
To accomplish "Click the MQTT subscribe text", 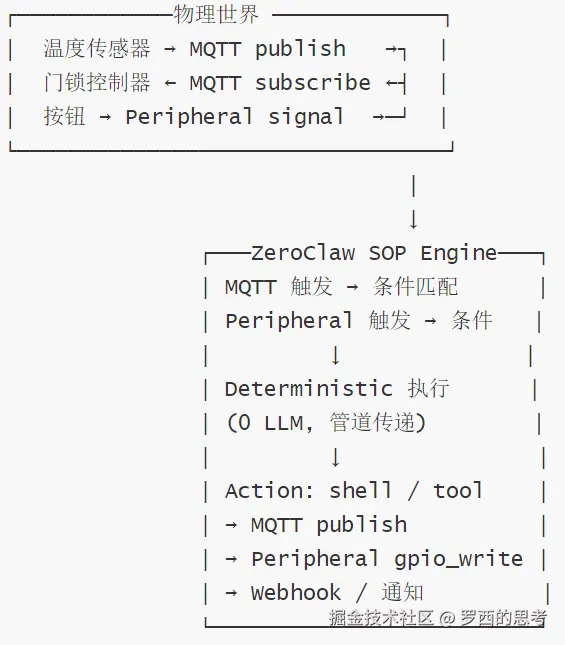I will click(x=280, y=83).
